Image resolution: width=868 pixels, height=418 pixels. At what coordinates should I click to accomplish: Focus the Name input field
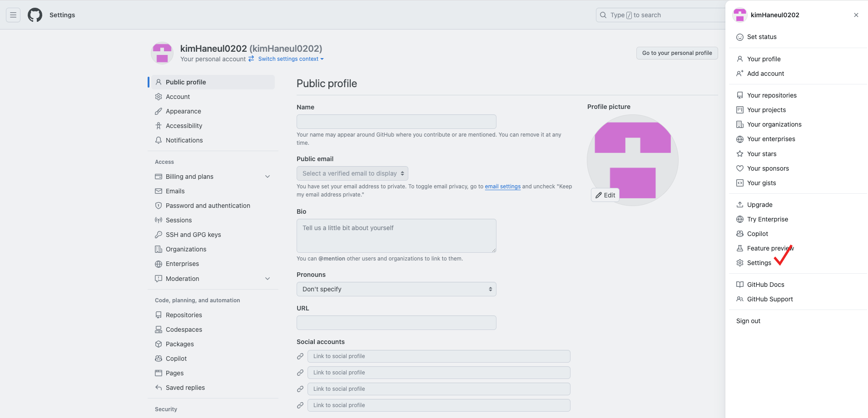[x=397, y=122]
